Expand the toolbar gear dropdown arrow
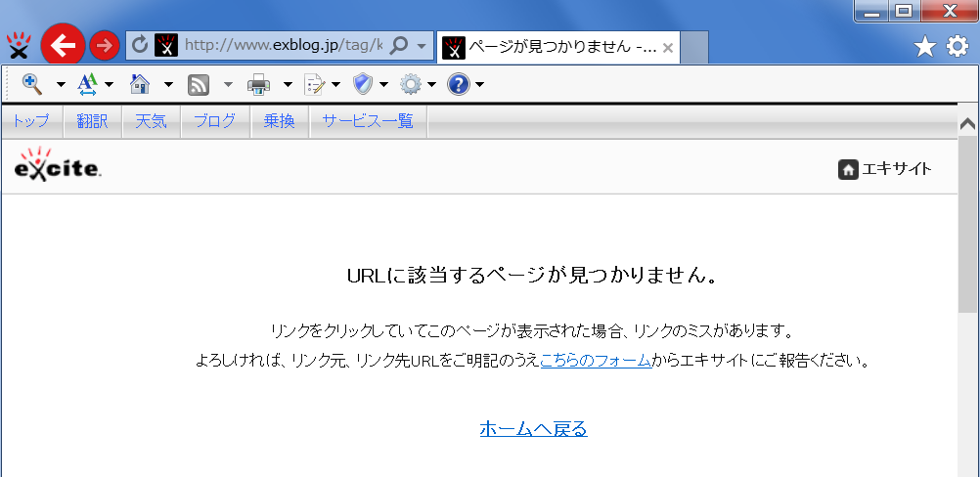 [x=432, y=84]
